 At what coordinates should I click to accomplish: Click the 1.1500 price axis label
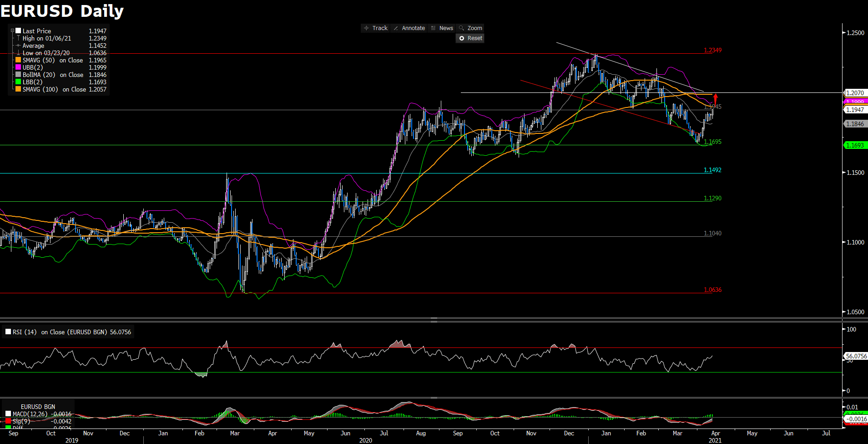click(855, 173)
